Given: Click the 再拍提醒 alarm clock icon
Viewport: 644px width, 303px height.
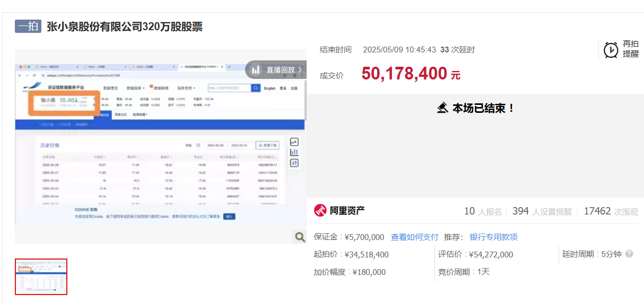Looking at the screenshot, I should (611, 50).
